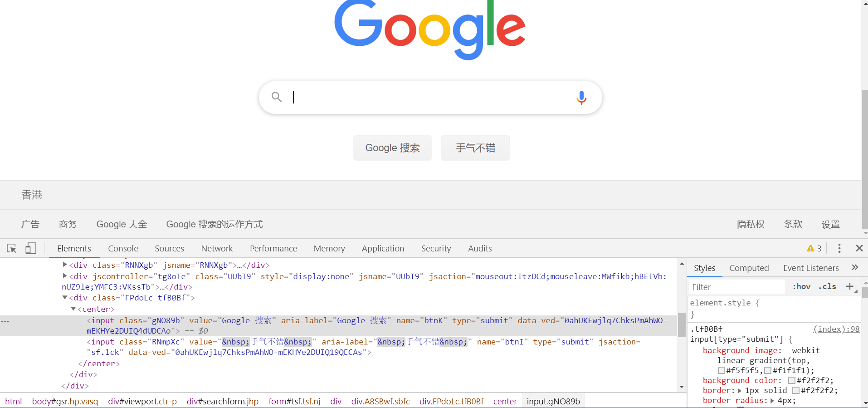Viewport: 868px width, 408px height.
Task: Open the Sources tab
Action: [x=169, y=248]
